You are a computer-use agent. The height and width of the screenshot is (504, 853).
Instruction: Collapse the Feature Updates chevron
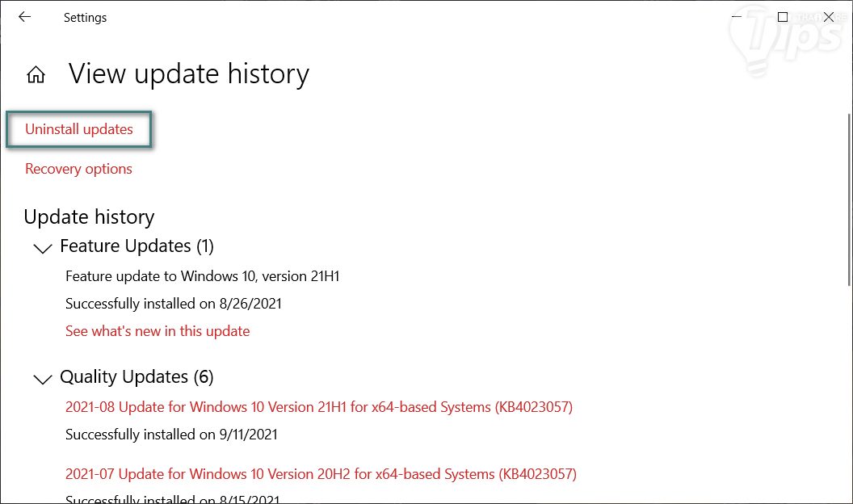pyautogui.click(x=42, y=248)
